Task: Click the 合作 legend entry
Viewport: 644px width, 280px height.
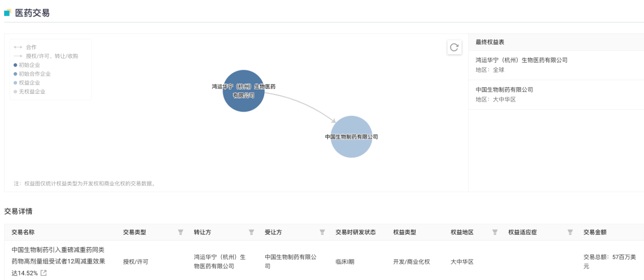Action: tap(25, 47)
